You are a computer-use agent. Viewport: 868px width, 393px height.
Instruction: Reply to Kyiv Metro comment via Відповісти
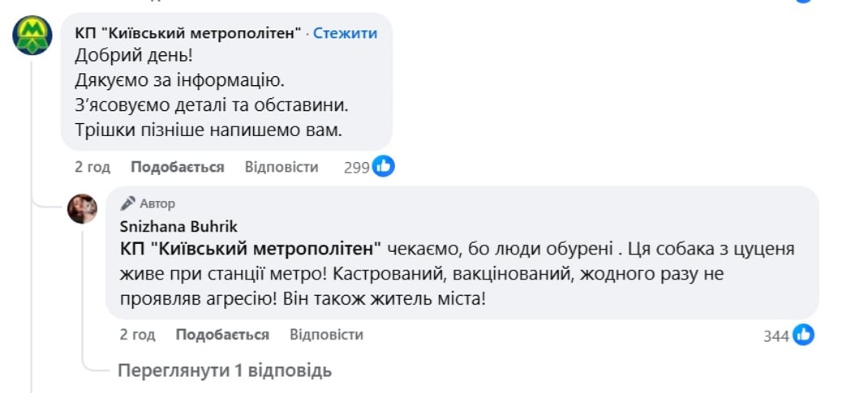pyautogui.click(x=281, y=167)
